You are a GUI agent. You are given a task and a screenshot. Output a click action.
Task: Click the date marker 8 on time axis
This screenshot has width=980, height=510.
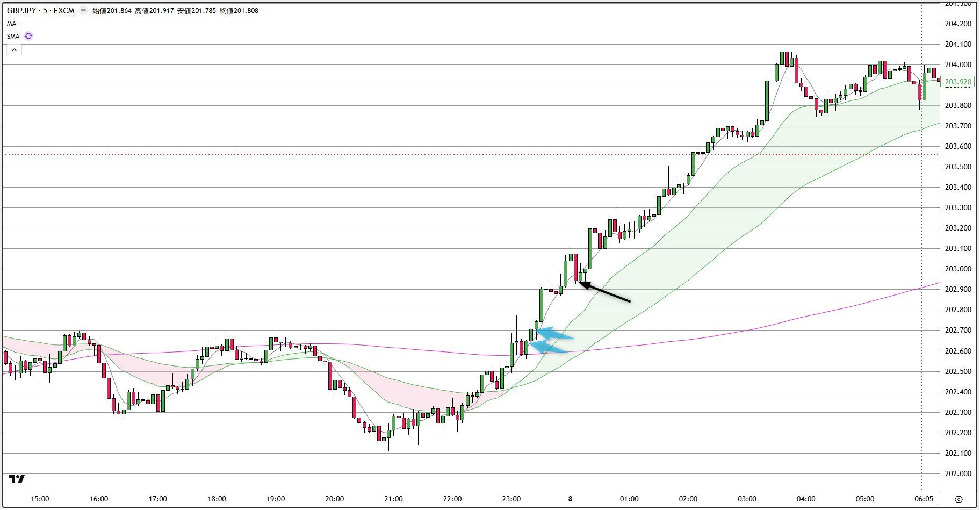570,499
